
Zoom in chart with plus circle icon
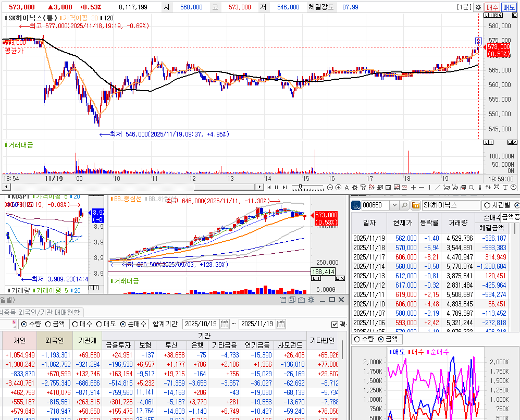(x=338, y=188)
